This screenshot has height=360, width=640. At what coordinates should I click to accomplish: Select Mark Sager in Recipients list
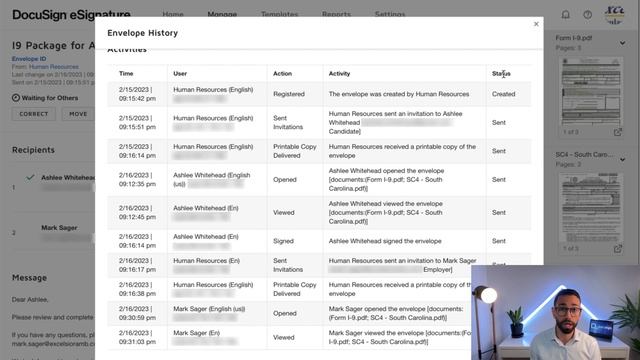tap(59, 228)
